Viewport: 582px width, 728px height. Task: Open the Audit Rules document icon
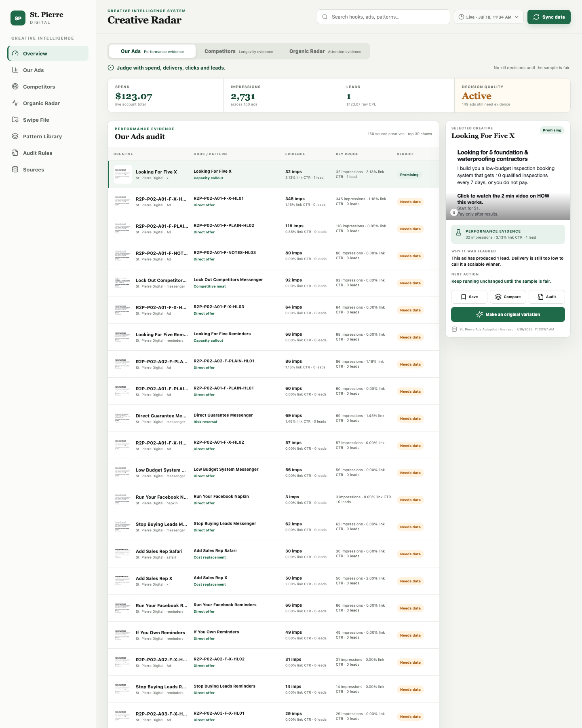[x=15, y=153]
